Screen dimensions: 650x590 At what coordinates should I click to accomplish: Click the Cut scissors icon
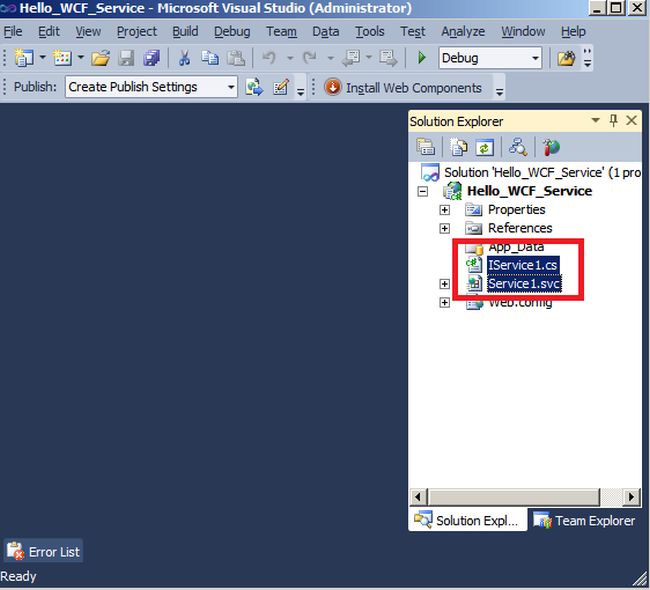click(184, 58)
